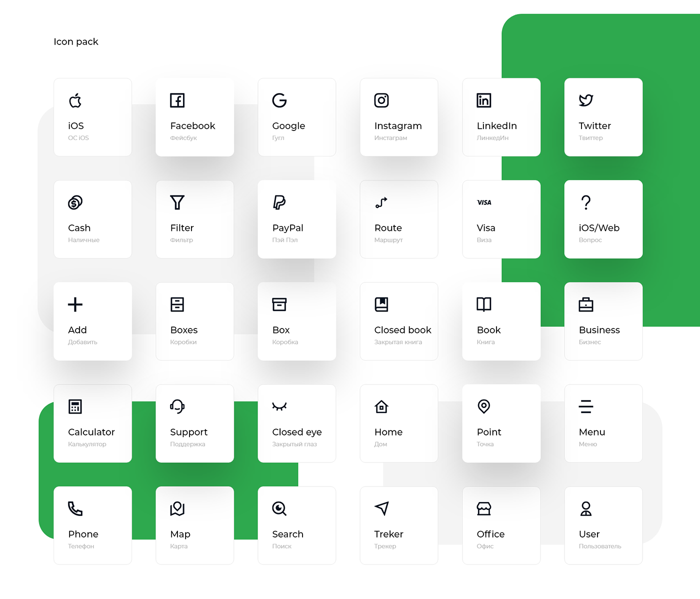Click the 'Добавить' subtitle under Add

pos(82,342)
